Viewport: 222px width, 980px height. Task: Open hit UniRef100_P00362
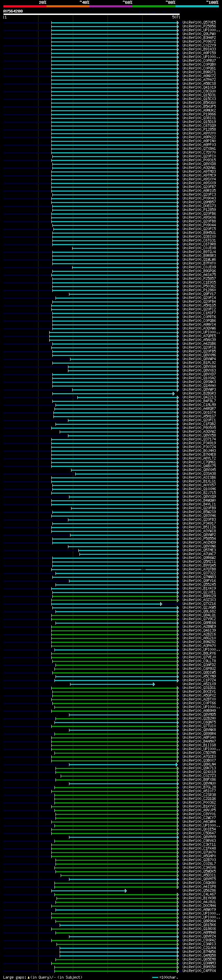(x=199, y=803)
